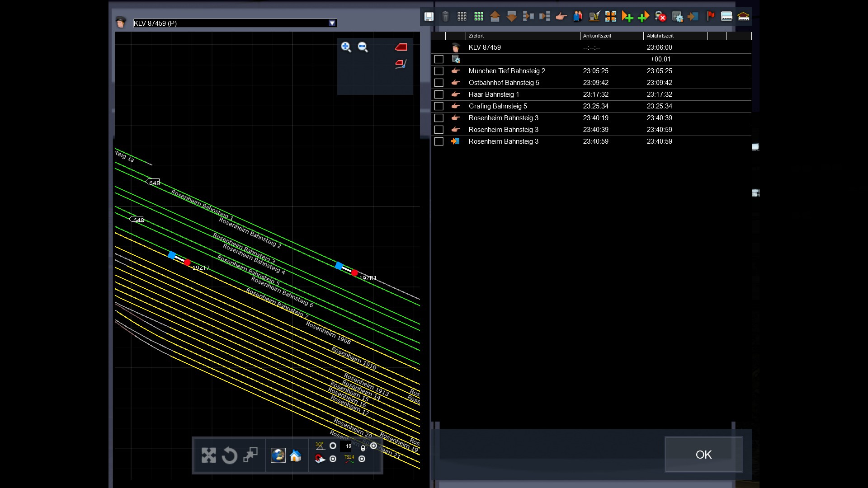Viewport: 868px width, 488px height.
Task: Toggle the magnet snap radio button
Action: [333, 459]
